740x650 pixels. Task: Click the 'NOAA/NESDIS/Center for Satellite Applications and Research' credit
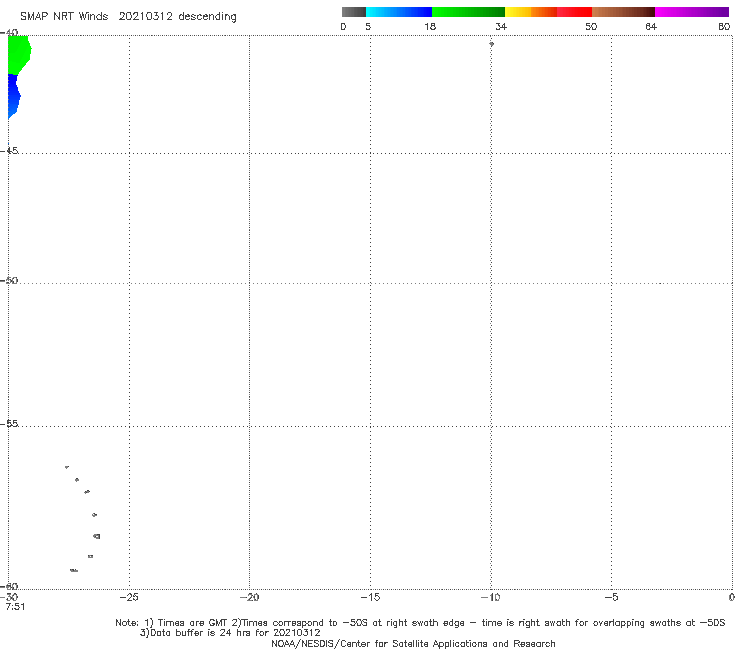(413, 644)
